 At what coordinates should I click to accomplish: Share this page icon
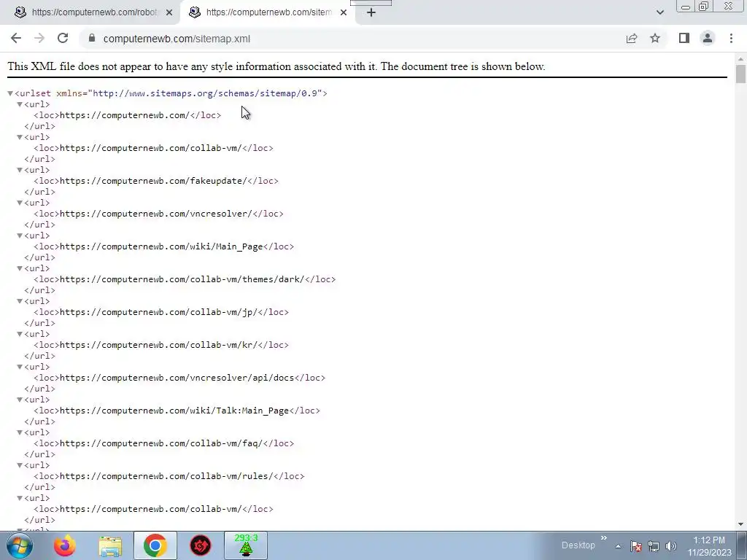click(x=632, y=39)
